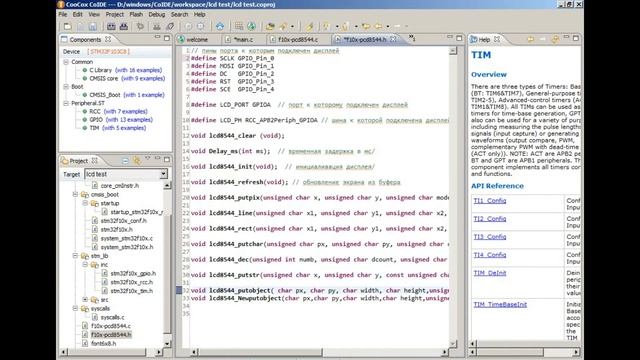
Task: Click the Build project toolbar icon
Action: (111, 27)
